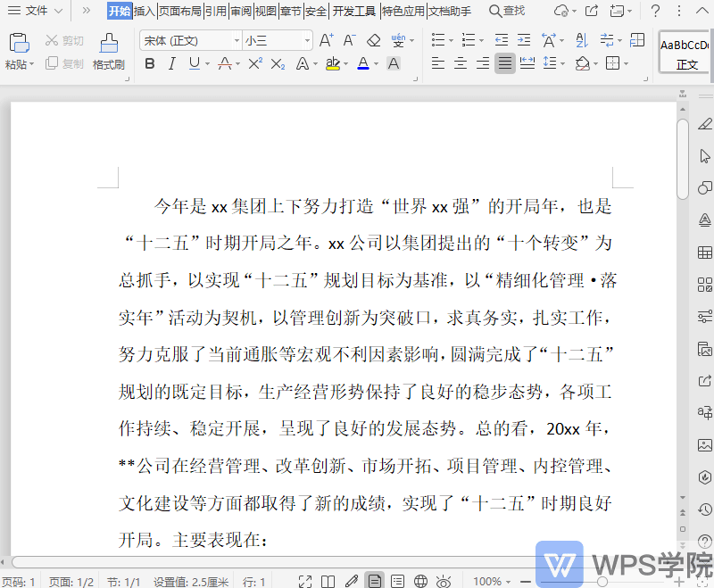Viewport: 714px width, 588px height.
Task: Click the zoom out minus button
Action: point(526,581)
